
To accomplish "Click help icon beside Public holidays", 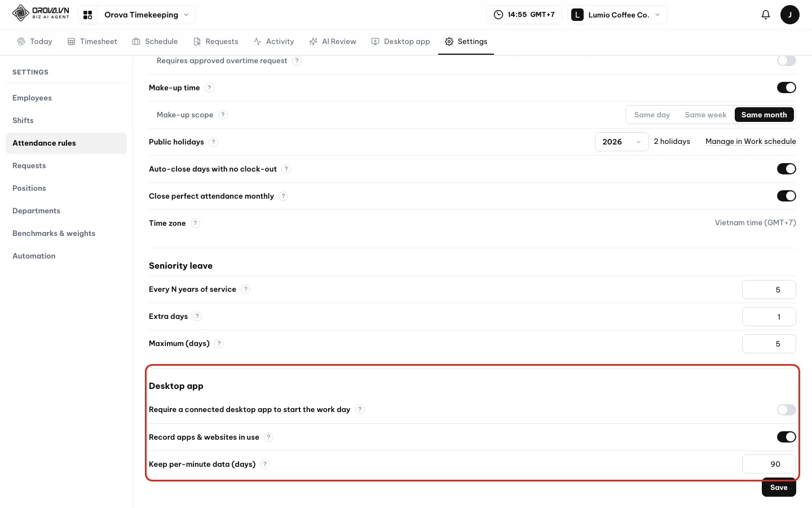I will pyautogui.click(x=213, y=142).
